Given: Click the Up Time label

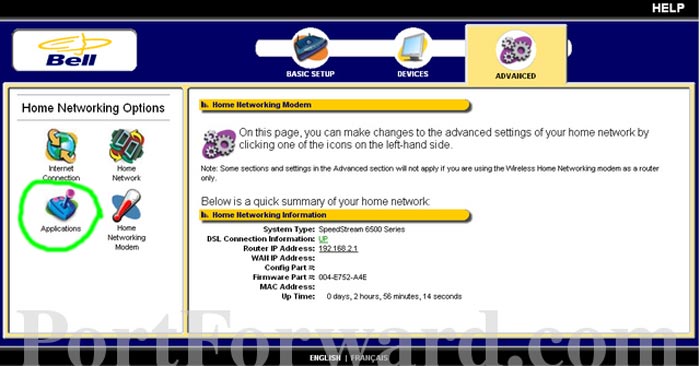Looking at the screenshot, I should click(x=298, y=297).
